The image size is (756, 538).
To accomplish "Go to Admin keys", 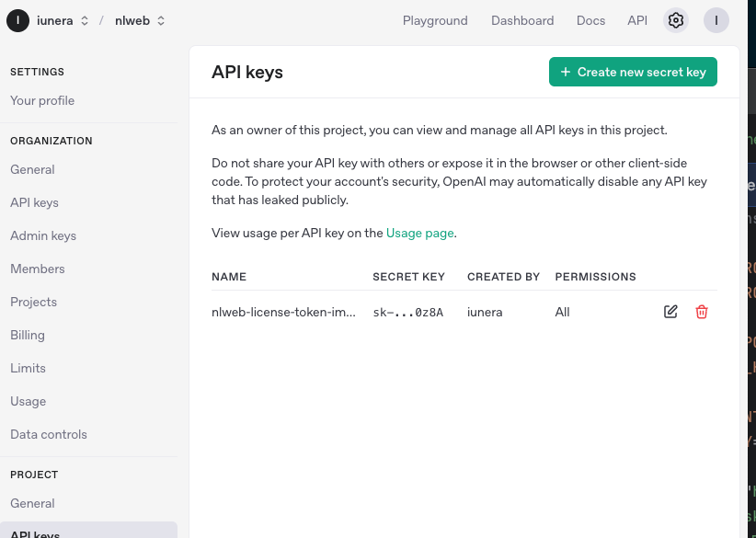I will [43, 236].
